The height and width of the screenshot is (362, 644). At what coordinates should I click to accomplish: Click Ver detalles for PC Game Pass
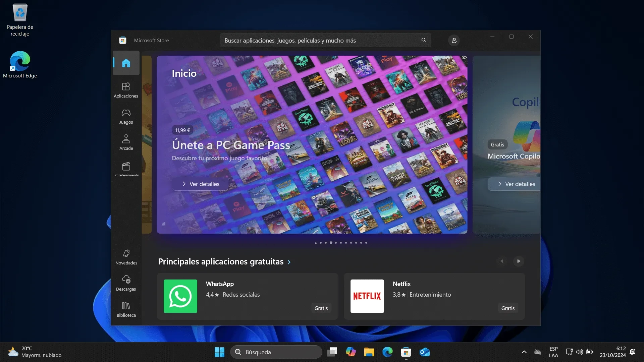[x=201, y=184]
